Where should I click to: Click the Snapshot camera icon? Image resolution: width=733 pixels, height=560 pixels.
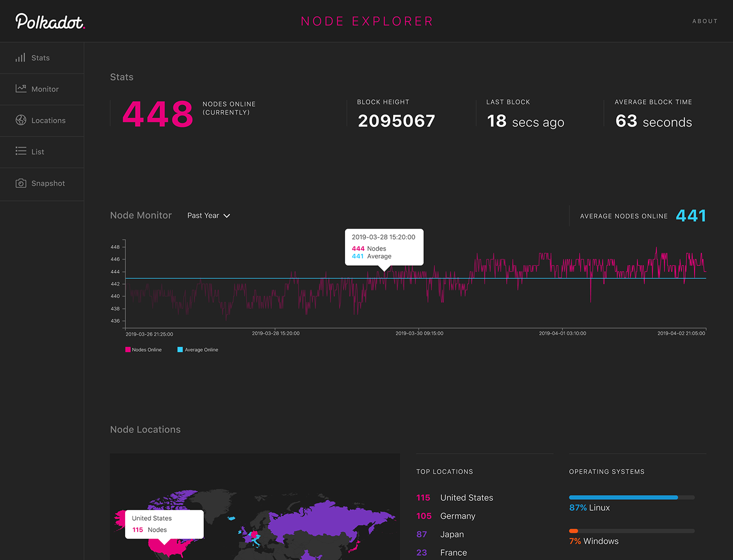coord(21,183)
